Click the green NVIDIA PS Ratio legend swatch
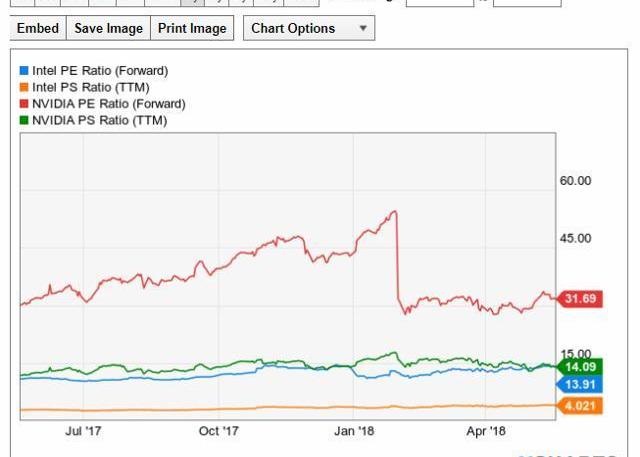 pos(25,121)
